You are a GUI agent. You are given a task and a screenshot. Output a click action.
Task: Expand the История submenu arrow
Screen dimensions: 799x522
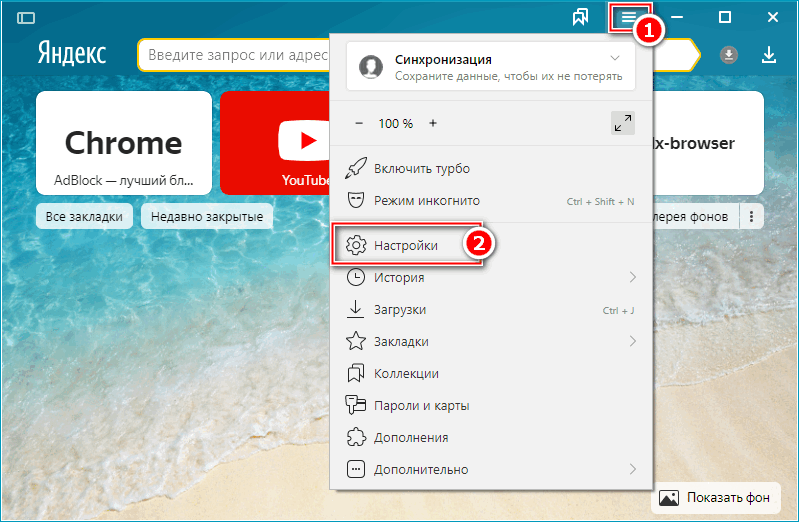tap(632, 277)
